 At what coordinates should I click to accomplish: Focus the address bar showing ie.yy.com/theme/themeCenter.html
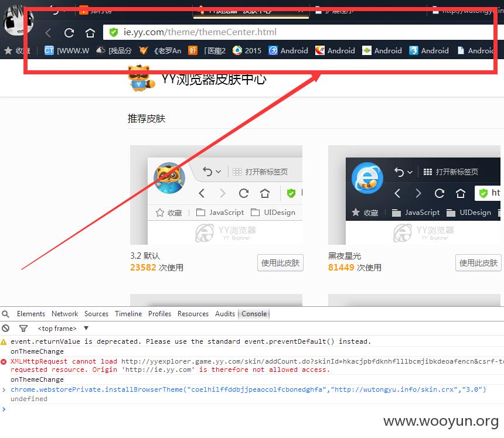tap(299, 32)
